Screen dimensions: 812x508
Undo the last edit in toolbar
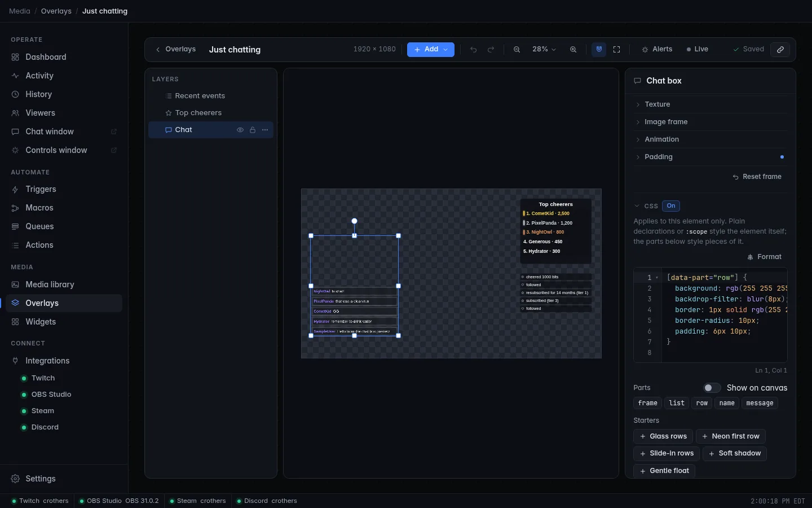pyautogui.click(x=474, y=50)
